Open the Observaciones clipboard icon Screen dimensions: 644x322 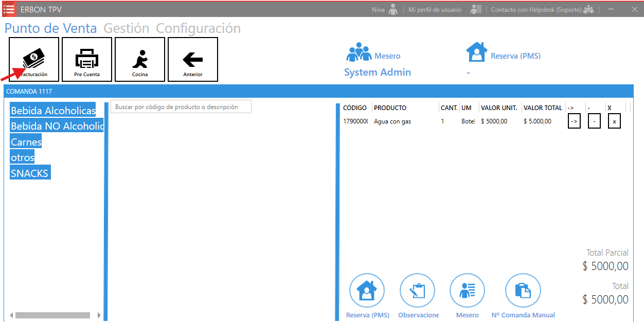(x=417, y=291)
